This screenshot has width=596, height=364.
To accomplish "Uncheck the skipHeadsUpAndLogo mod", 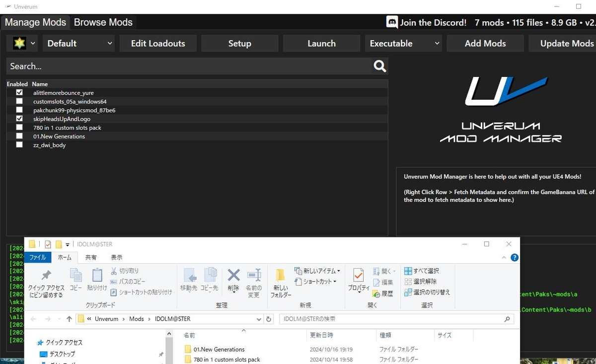I will [19, 119].
